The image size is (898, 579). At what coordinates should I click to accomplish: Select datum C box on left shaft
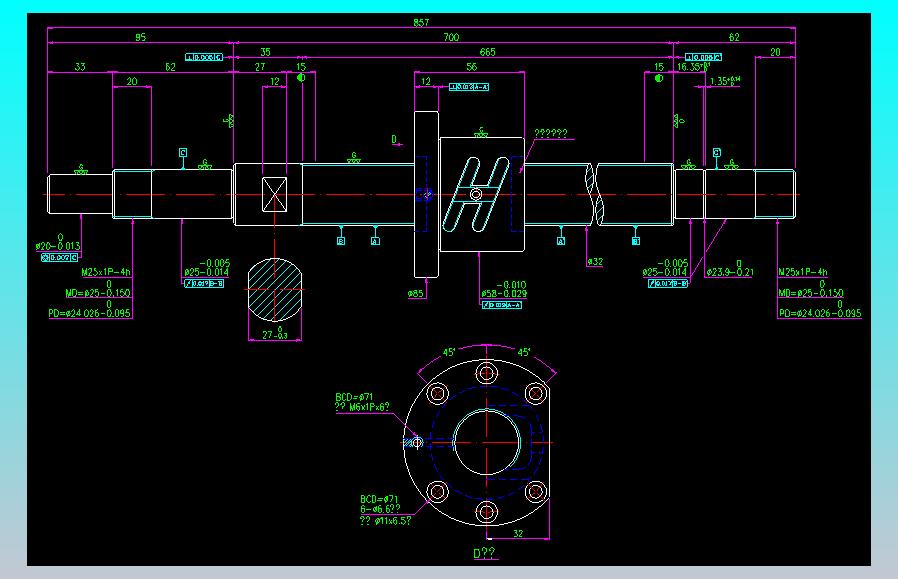pos(183,153)
